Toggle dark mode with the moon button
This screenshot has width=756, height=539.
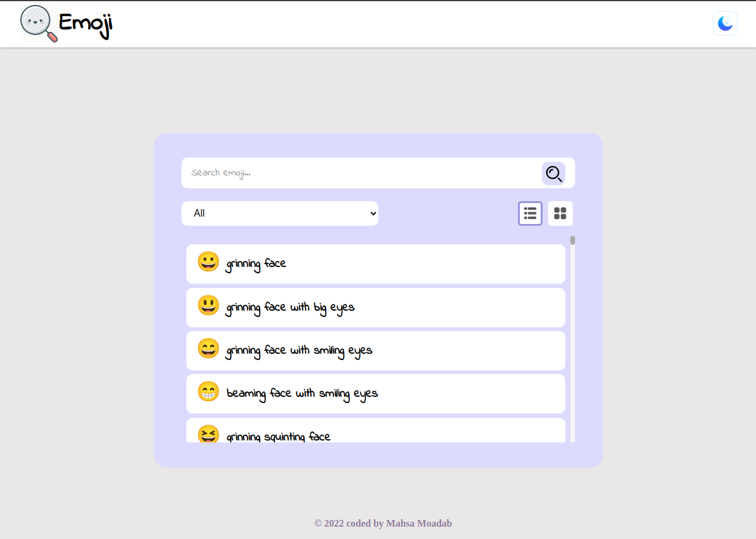click(725, 23)
